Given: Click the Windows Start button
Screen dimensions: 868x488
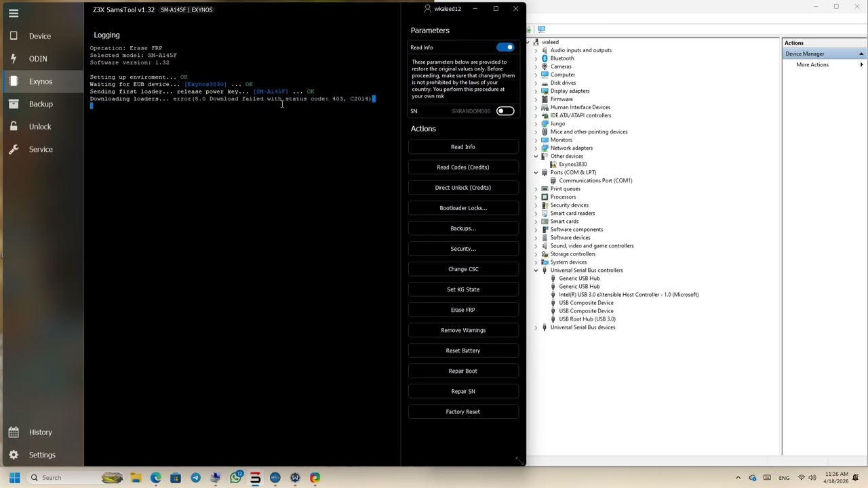Looking at the screenshot, I should pos(14,478).
